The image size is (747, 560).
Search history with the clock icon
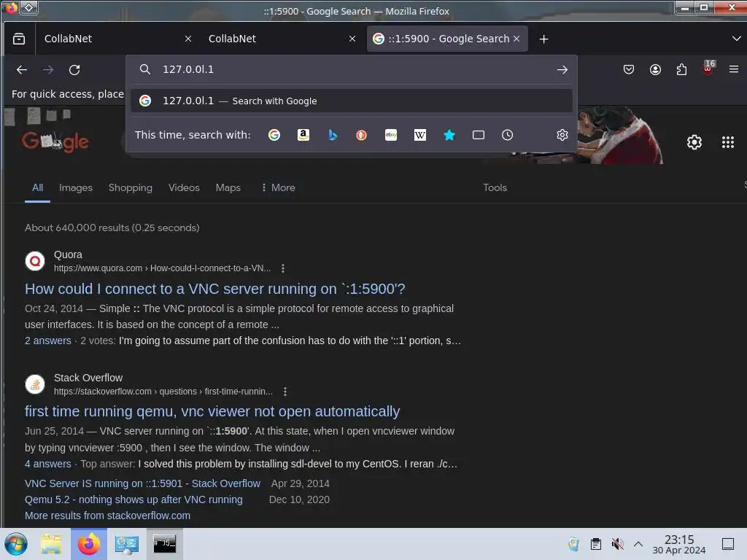508,135
